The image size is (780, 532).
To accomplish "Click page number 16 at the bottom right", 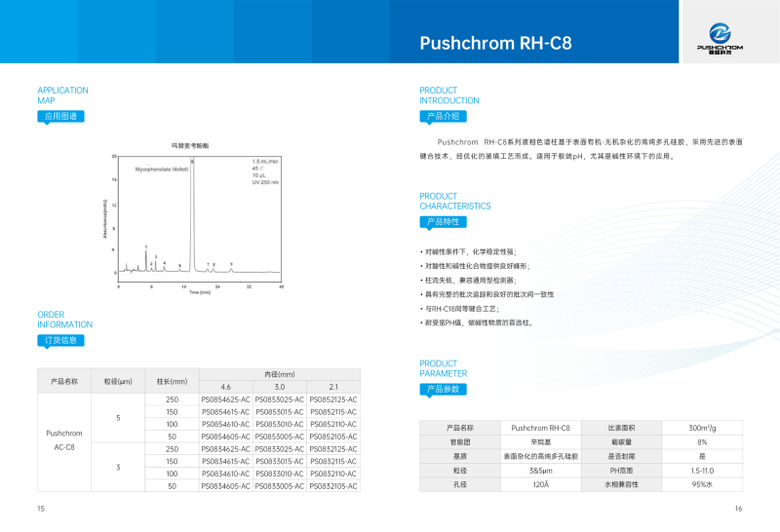I will pyautogui.click(x=738, y=509).
